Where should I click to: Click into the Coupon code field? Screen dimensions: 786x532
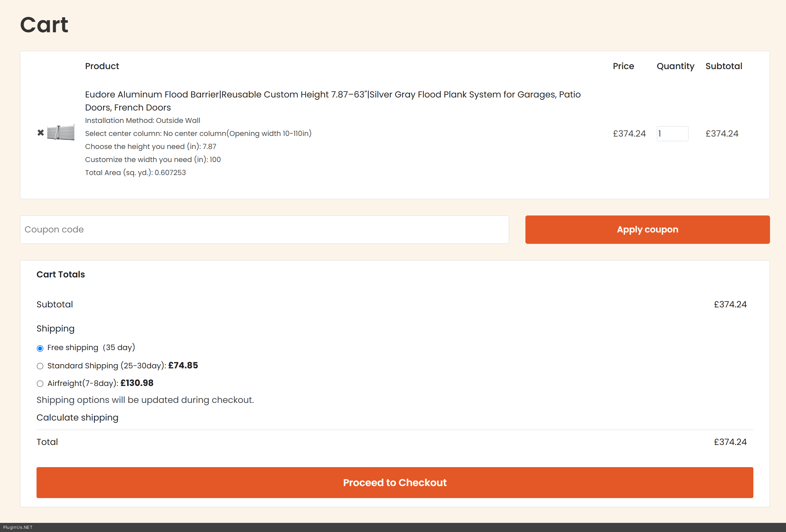(264, 229)
